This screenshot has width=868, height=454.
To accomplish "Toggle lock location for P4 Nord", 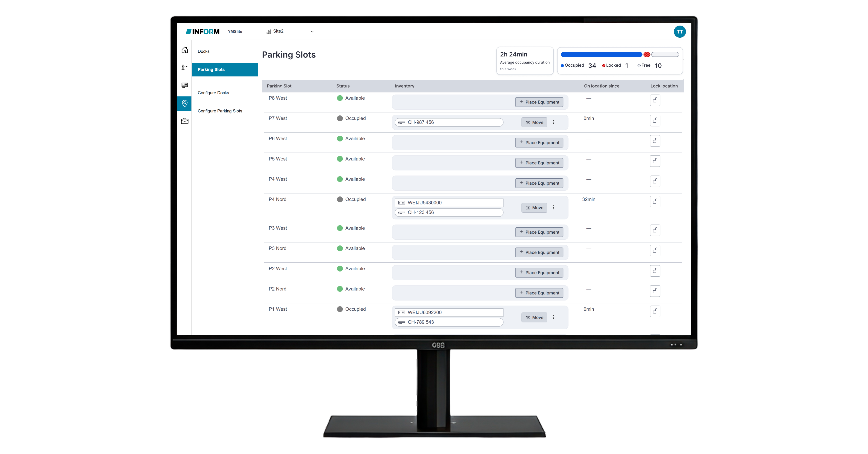I will pyautogui.click(x=655, y=202).
